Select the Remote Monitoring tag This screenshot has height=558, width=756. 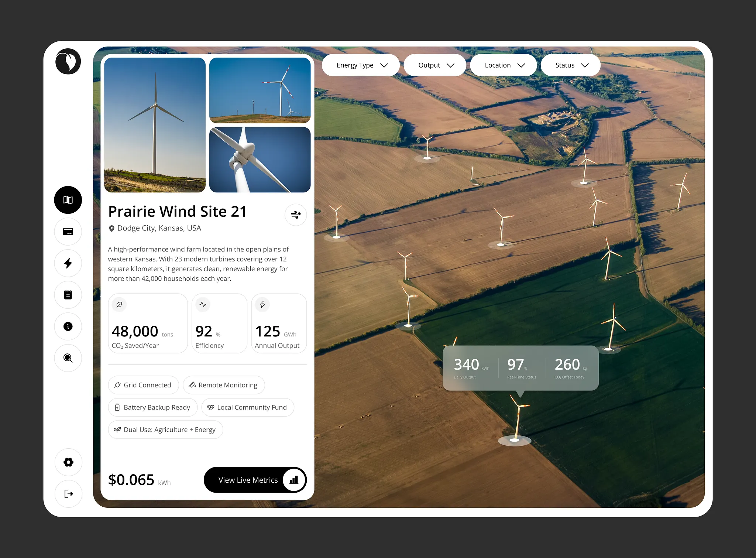tap(224, 385)
